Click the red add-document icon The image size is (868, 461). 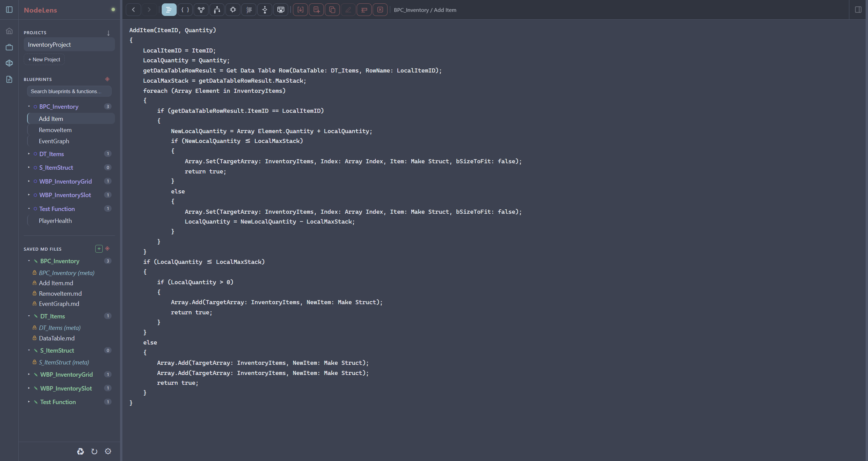click(316, 10)
